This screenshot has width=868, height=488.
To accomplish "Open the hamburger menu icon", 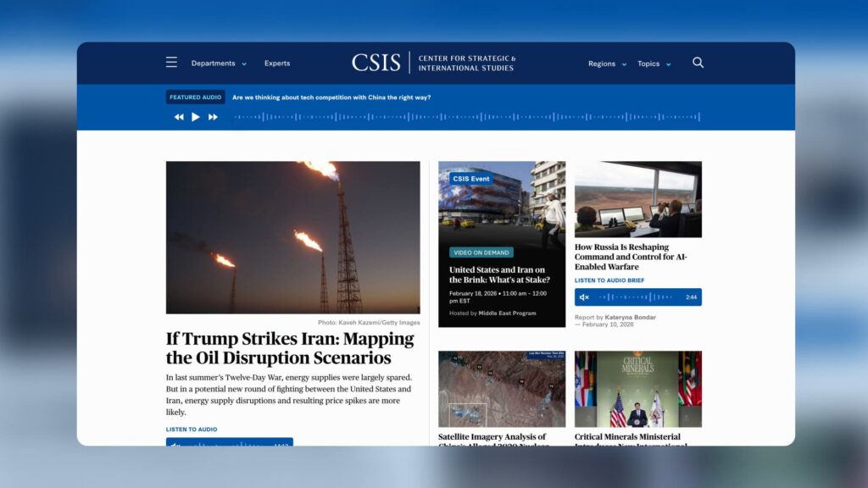I will point(171,63).
